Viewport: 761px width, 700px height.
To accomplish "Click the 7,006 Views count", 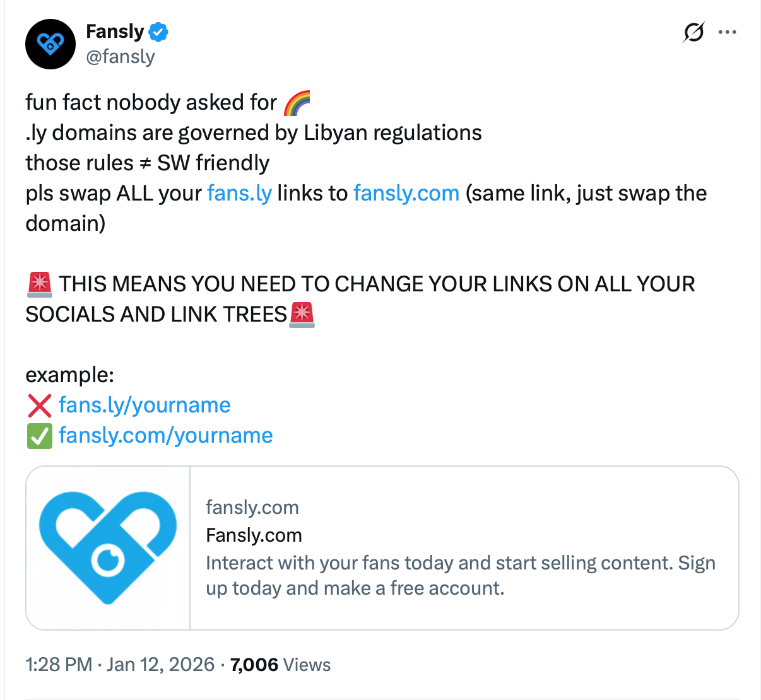I will click(280, 665).
